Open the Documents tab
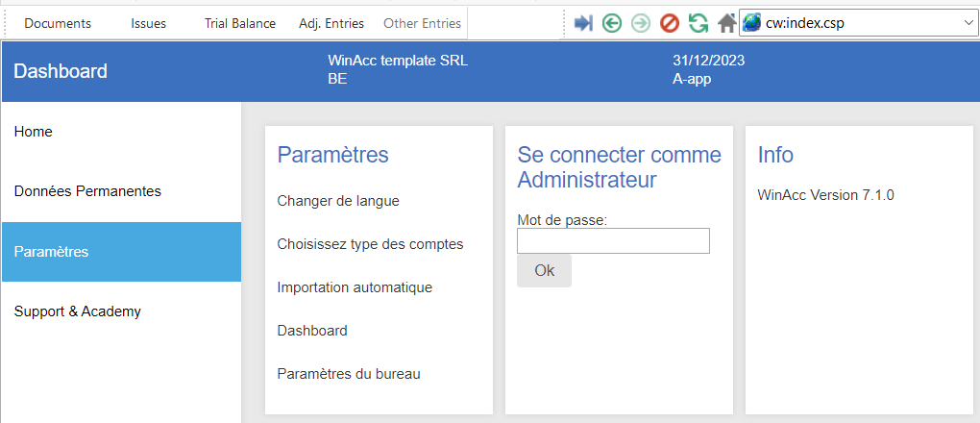Screen dimensions: 980x423 [58, 24]
